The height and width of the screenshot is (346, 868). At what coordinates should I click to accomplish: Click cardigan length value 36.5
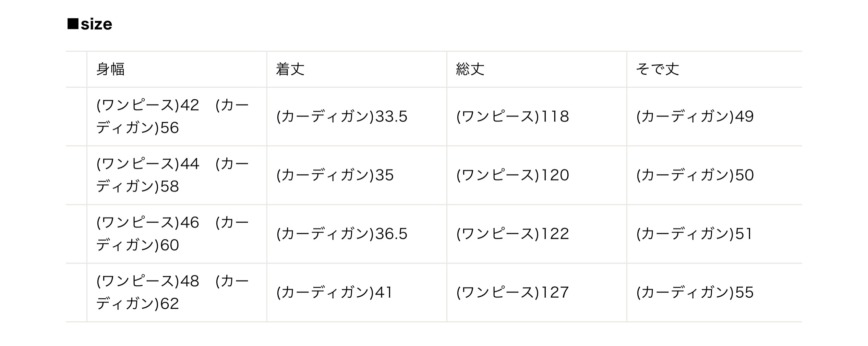342,234
